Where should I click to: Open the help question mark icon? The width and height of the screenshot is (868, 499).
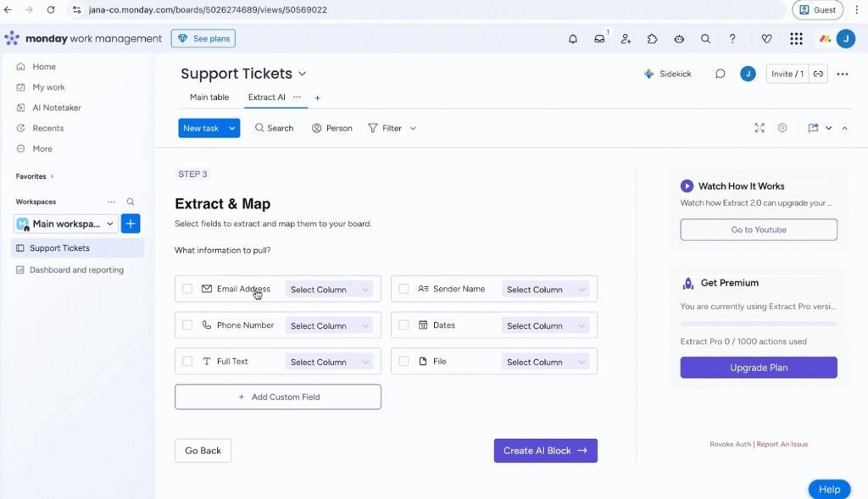pyautogui.click(x=732, y=39)
